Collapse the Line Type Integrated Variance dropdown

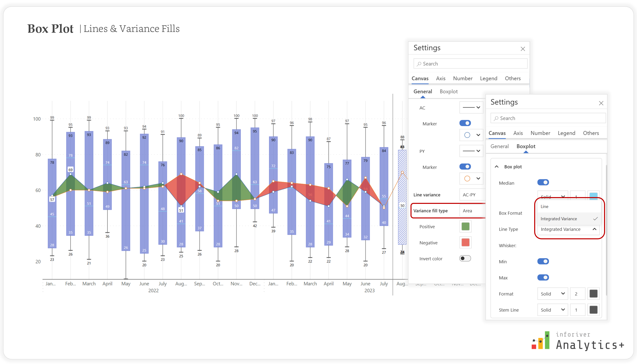594,229
